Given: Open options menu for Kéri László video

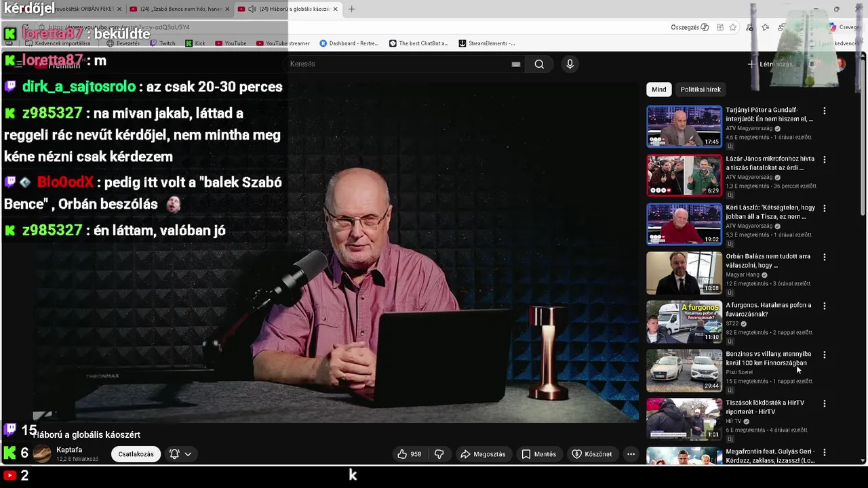Looking at the screenshot, I should coord(825,208).
